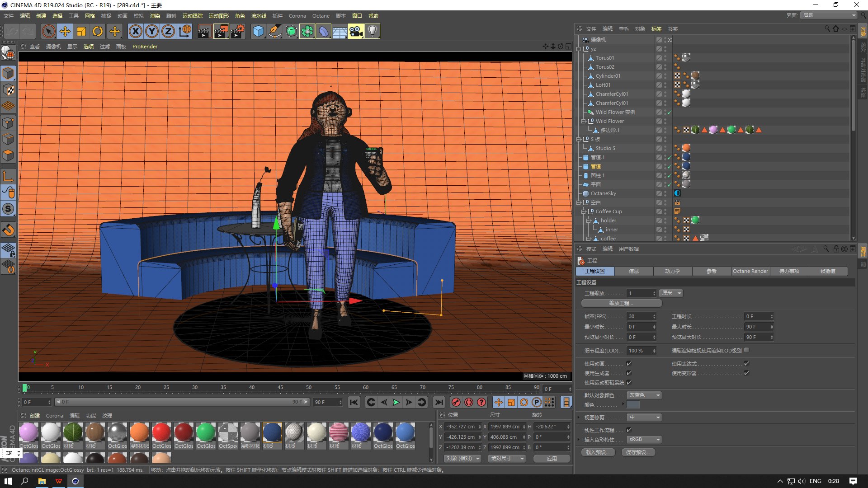Screen dimensions: 868x488
Task: Enable 编辑渲染检视使用渲染LOD级别 checkbox
Action: click(x=746, y=350)
